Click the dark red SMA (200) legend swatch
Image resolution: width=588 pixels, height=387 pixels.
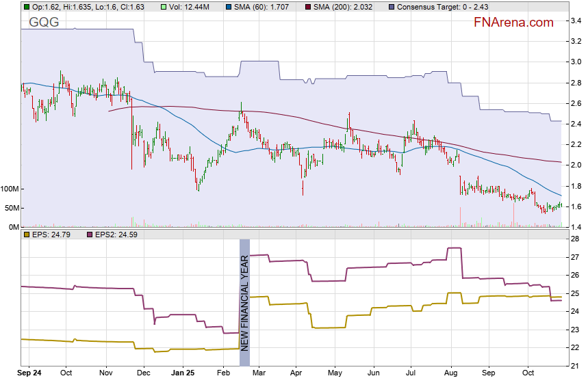pyautogui.click(x=308, y=7)
